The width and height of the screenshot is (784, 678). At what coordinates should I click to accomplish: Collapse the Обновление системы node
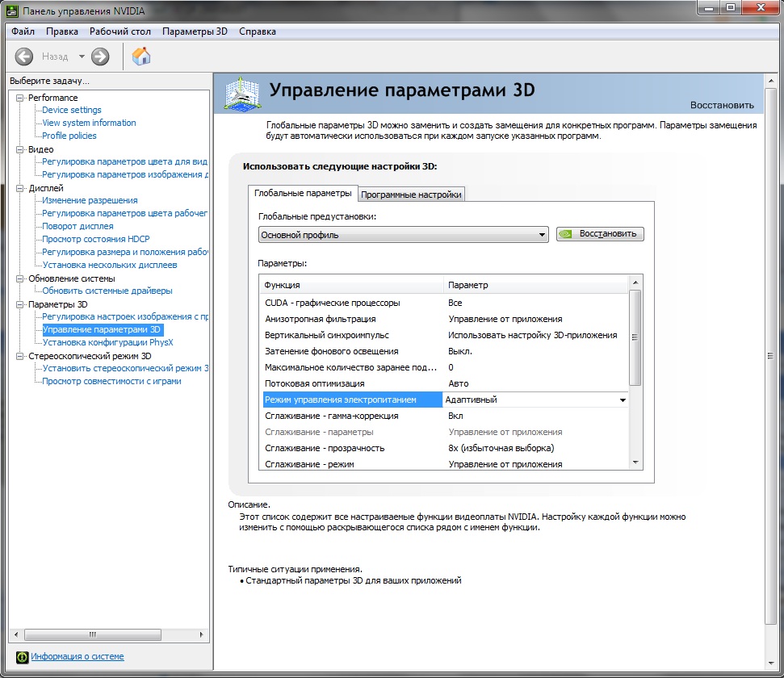tap(20, 278)
